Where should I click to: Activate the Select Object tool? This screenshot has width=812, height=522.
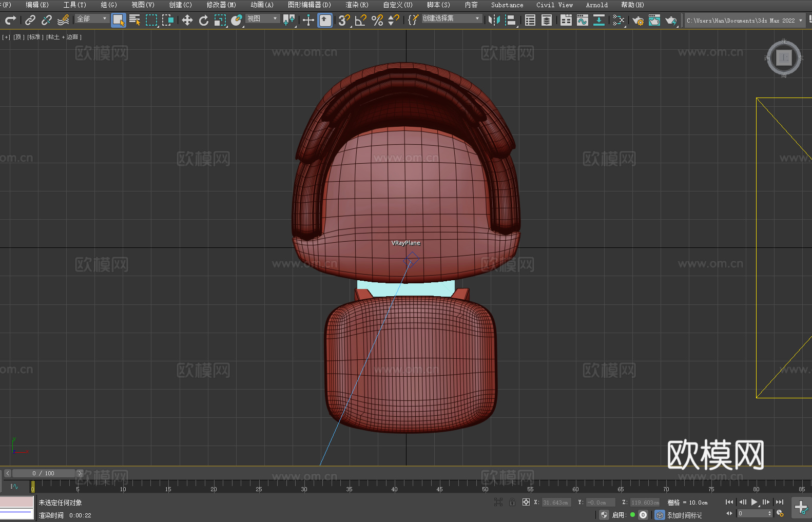click(119, 20)
